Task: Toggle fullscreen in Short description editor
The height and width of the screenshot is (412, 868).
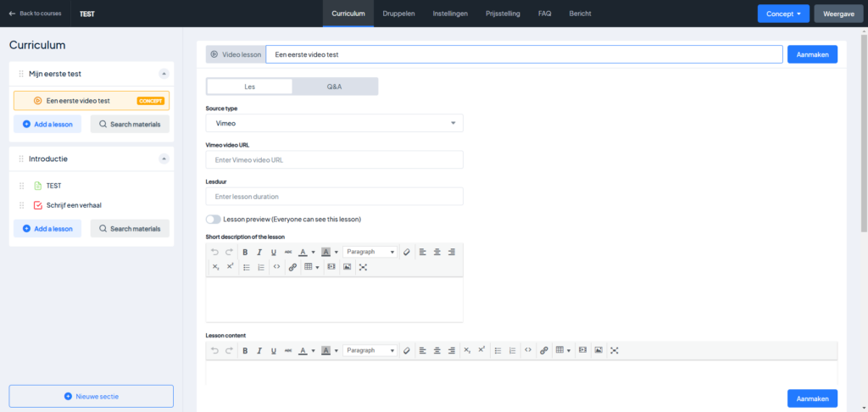Action: tap(363, 267)
